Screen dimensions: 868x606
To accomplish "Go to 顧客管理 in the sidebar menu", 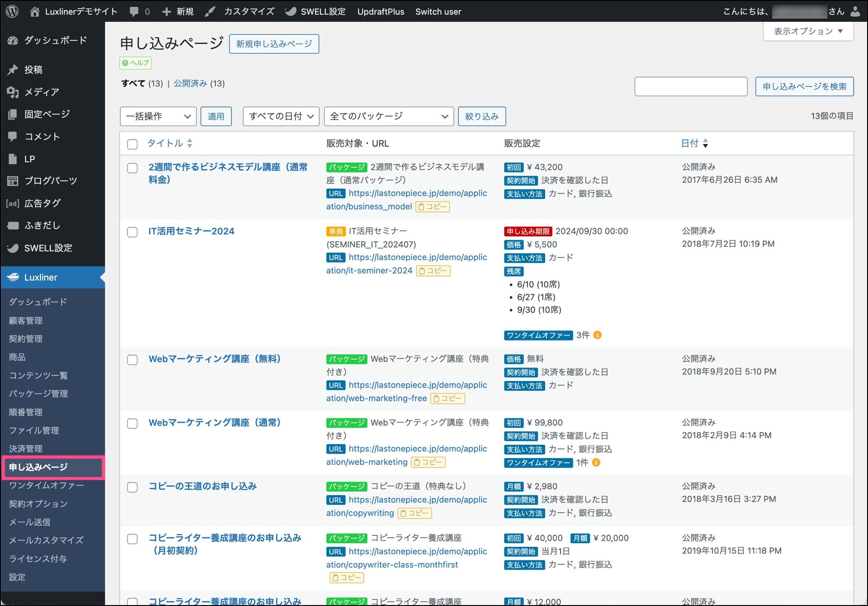I will [26, 320].
